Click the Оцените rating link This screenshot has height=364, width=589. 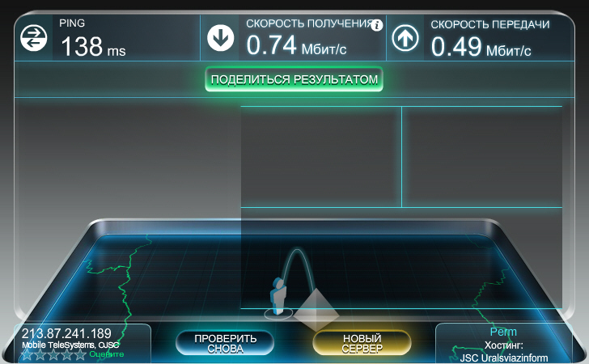[x=106, y=354]
